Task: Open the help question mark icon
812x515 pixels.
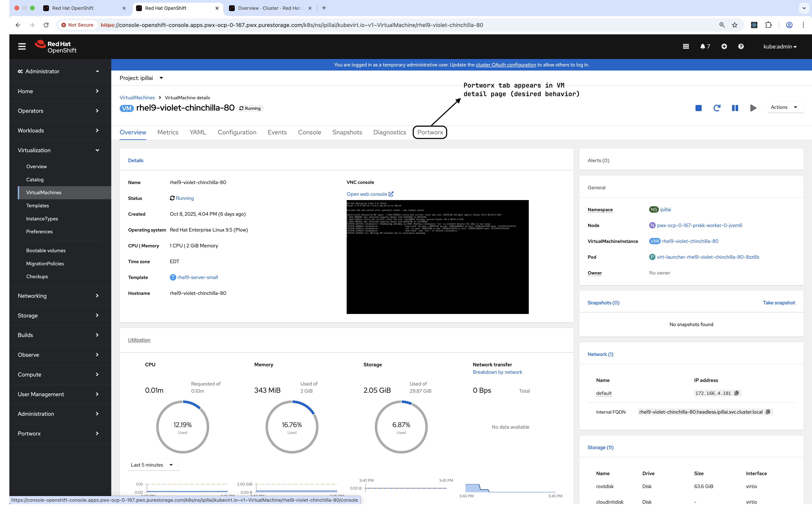Action: click(741, 46)
